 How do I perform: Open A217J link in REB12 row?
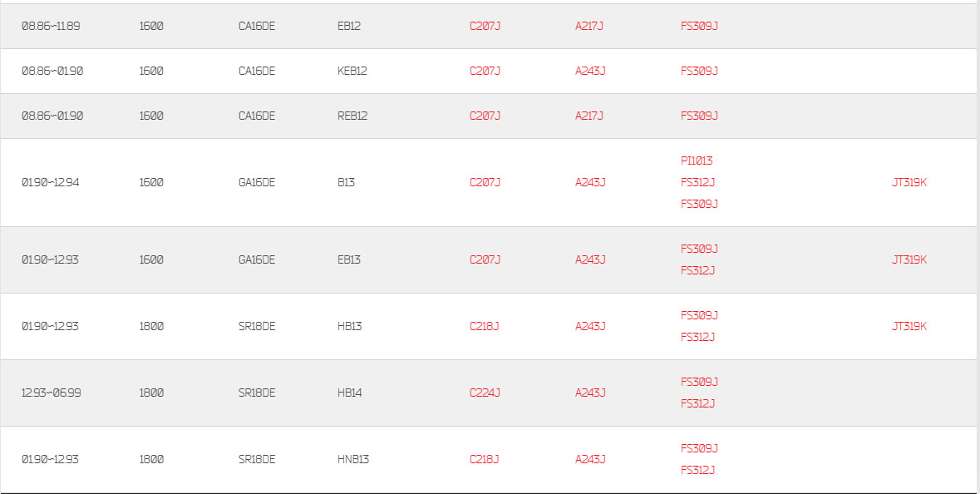pos(588,116)
